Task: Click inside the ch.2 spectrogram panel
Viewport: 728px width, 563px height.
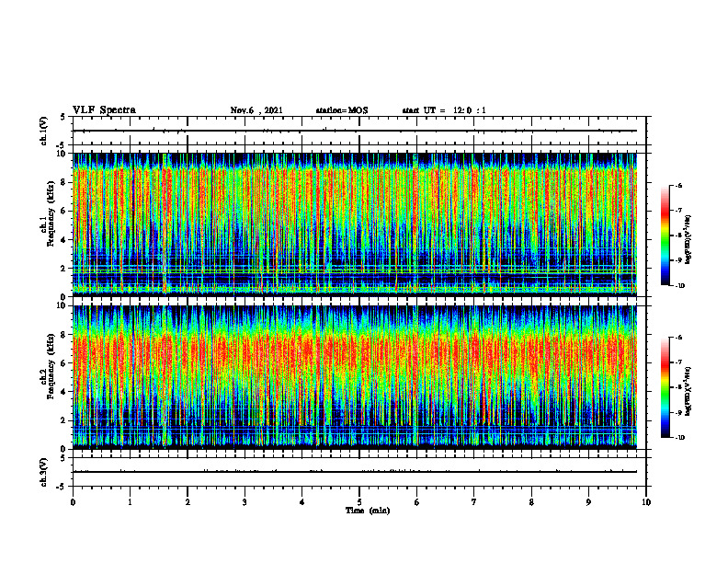Action: point(355,377)
